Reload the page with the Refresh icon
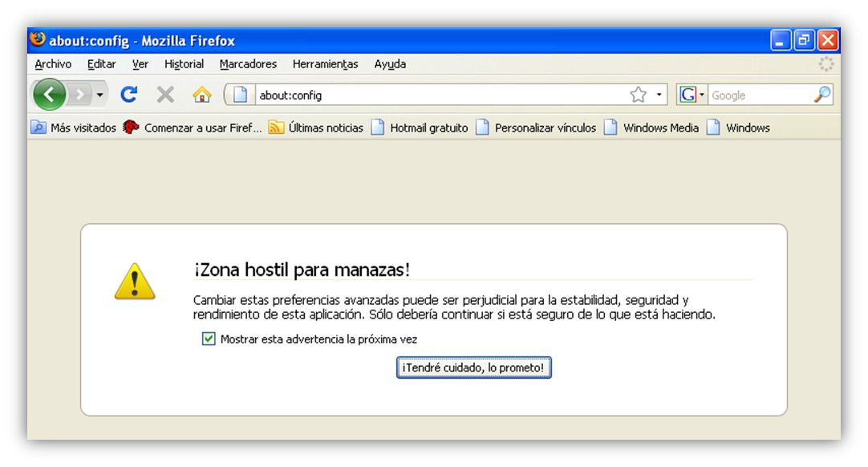Screen dimensions: 868x467 (x=129, y=95)
